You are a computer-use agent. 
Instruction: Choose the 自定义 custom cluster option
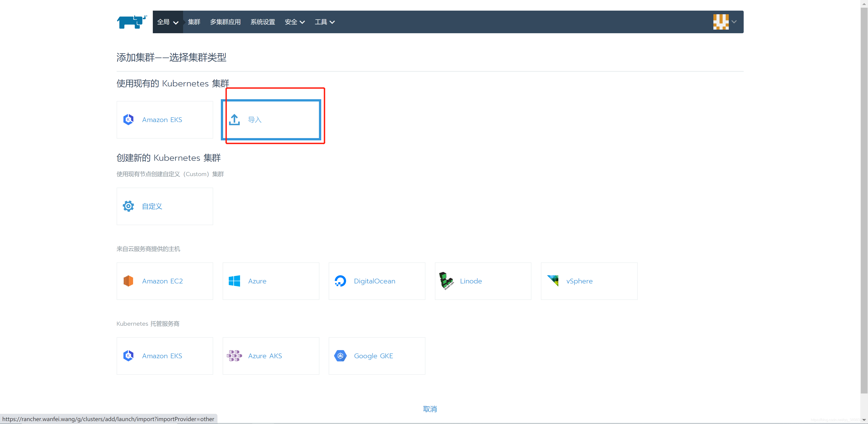[165, 206]
